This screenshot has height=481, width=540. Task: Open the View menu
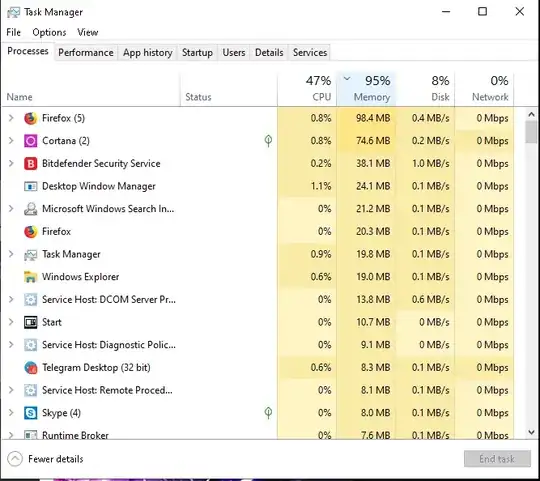click(87, 32)
